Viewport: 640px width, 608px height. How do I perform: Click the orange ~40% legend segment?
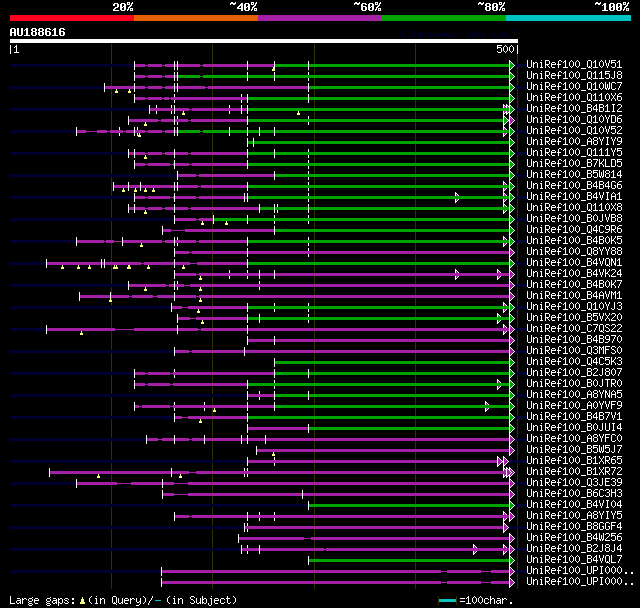(196, 18)
